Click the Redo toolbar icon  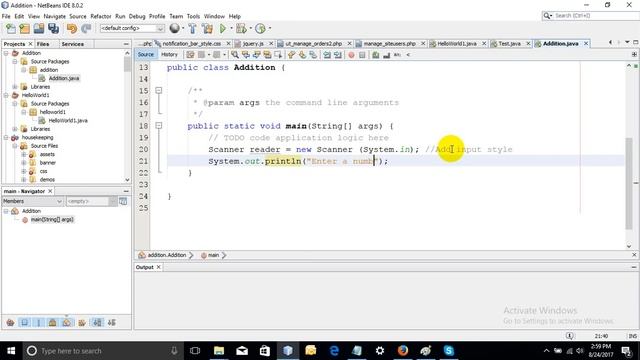(86, 29)
